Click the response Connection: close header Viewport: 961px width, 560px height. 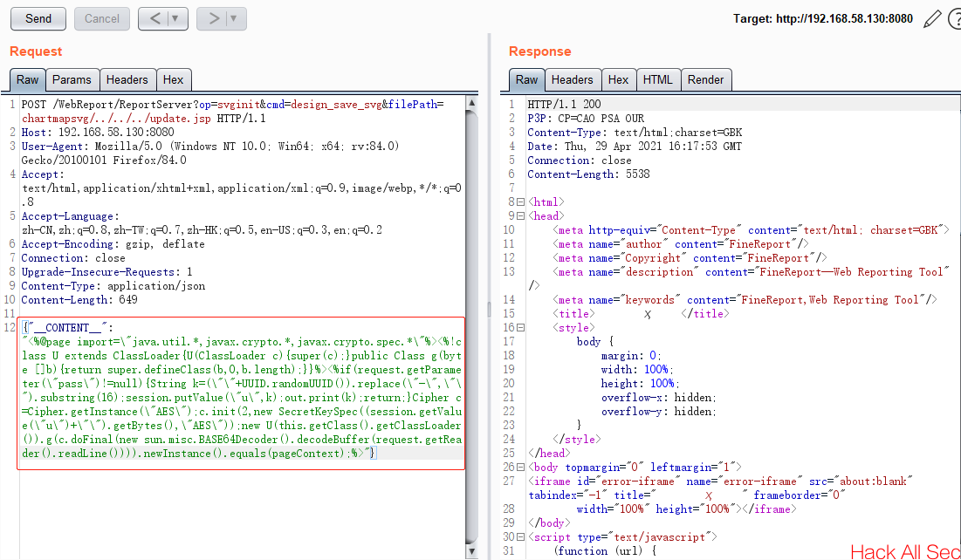[580, 160]
